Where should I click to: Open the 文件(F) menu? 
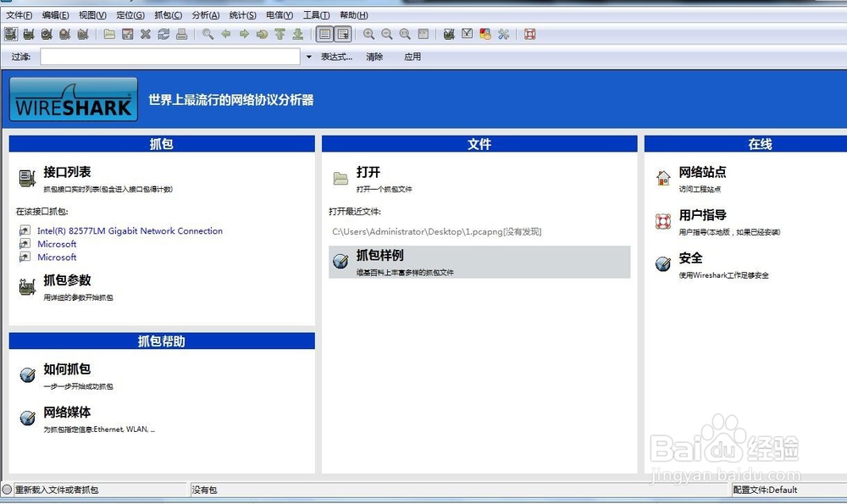click(x=19, y=15)
